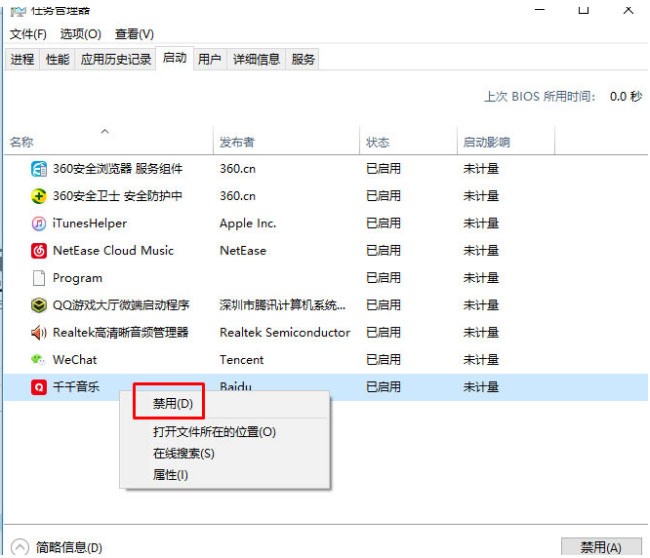Choose 属性(I) in context menu
Image resolution: width=650 pixels, height=558 pixels.
tap(170, 475)
